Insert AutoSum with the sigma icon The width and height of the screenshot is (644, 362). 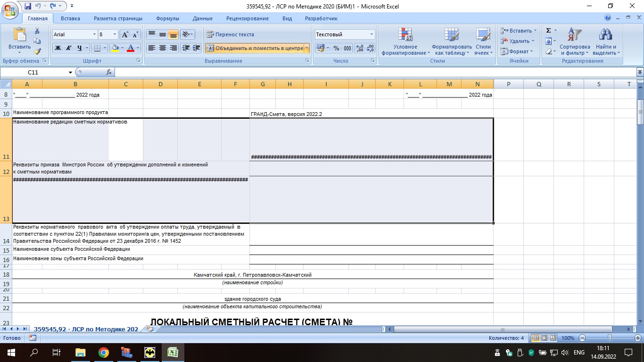click(549, 31)
